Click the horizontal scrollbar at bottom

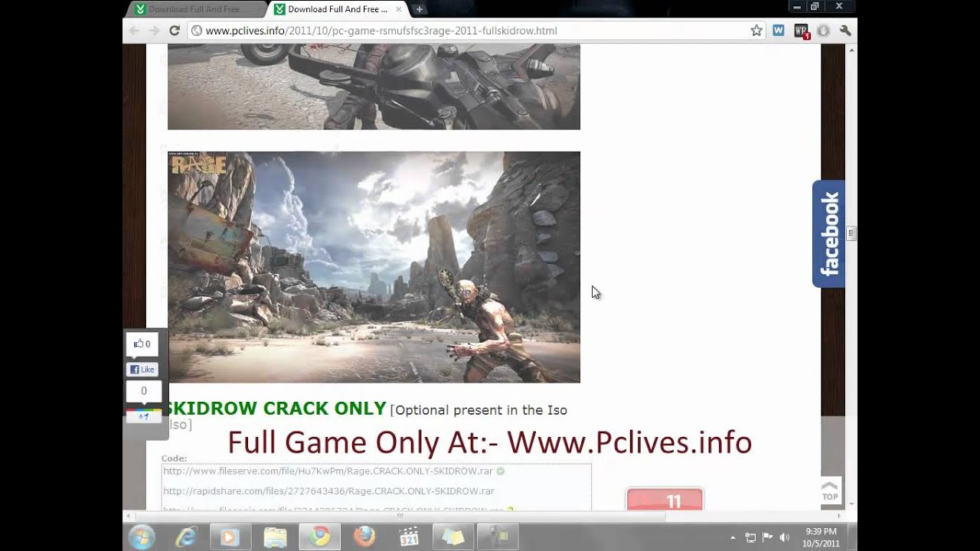[x=398, y=516]
